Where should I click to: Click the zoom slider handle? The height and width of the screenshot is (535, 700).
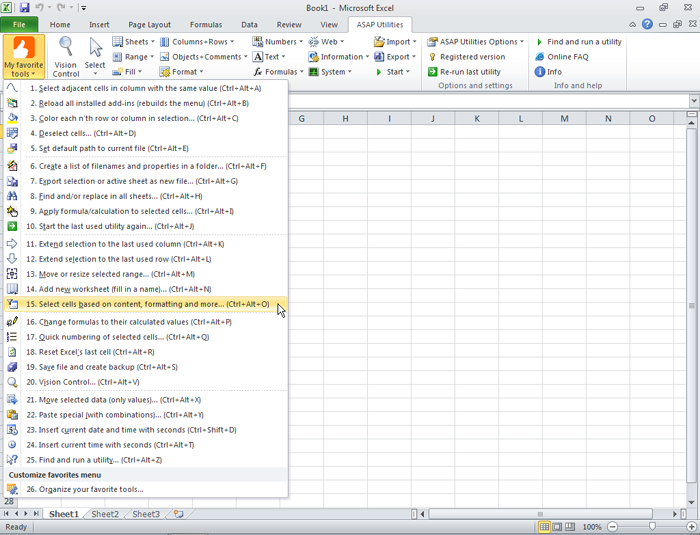tap(652, 526)
